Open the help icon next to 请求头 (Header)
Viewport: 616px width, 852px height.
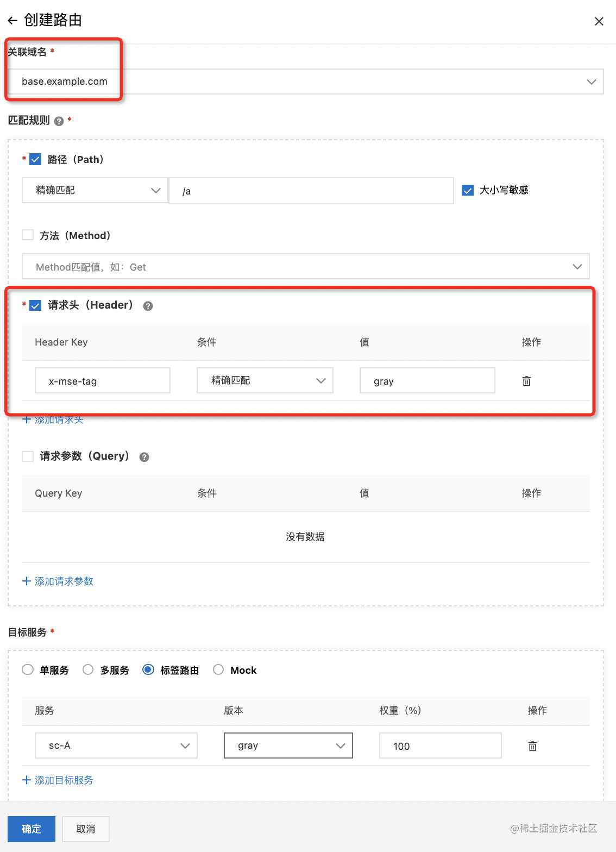148,306
